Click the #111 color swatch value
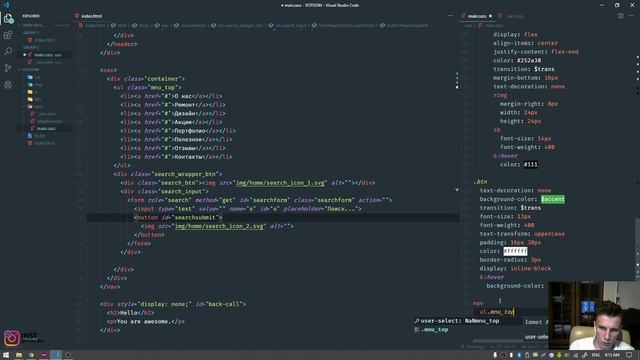This screenshot has width=640, height=360. tap(531, 164)
